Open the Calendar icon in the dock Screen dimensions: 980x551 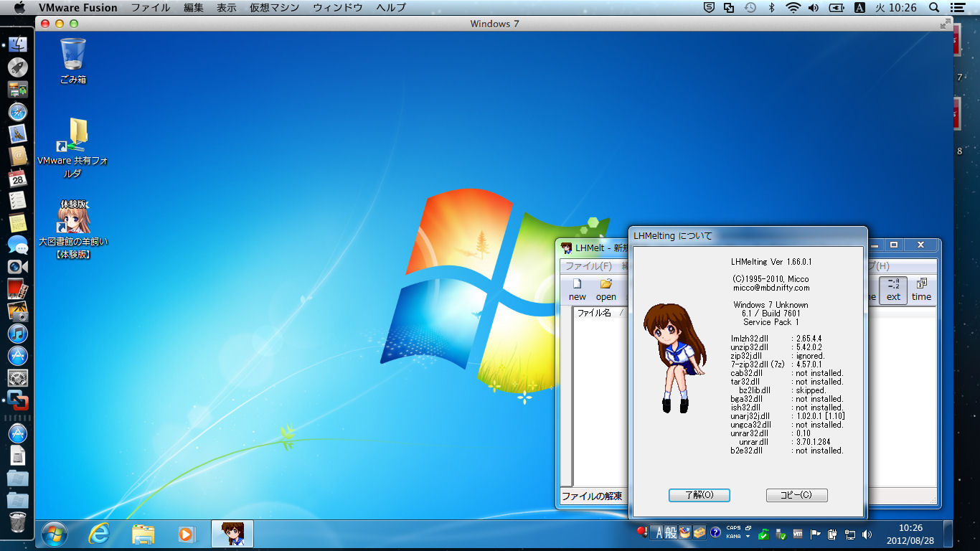[17, 178]
